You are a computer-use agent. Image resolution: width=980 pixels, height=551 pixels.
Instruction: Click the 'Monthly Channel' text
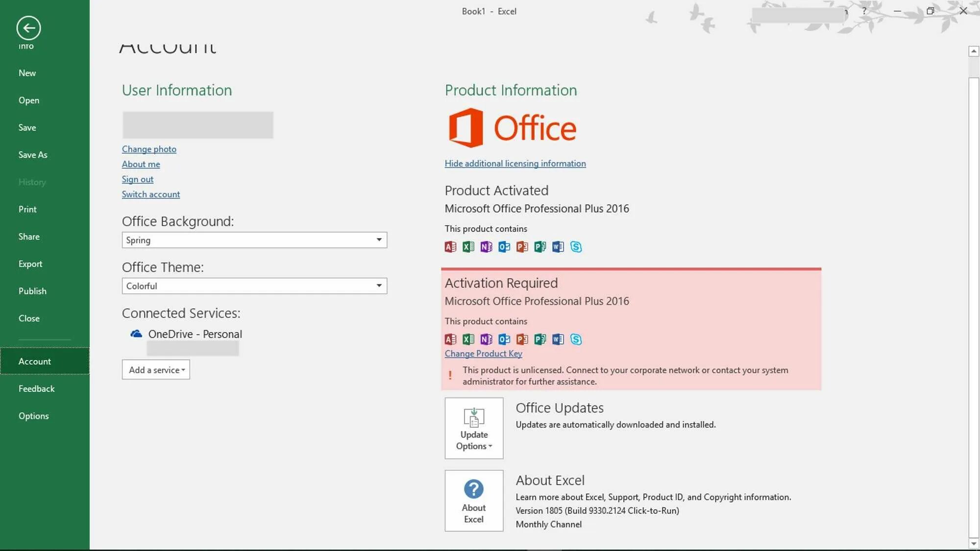(x=548, y=524)
